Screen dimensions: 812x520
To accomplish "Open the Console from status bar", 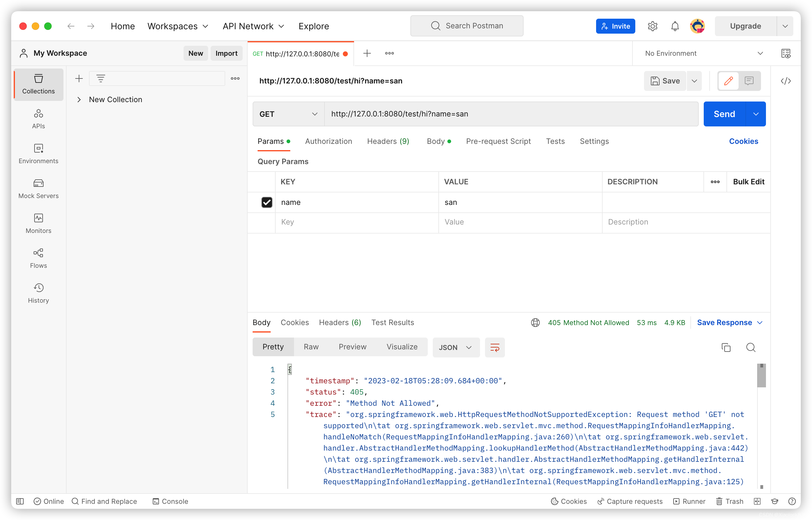I will (x=170, y=501).
